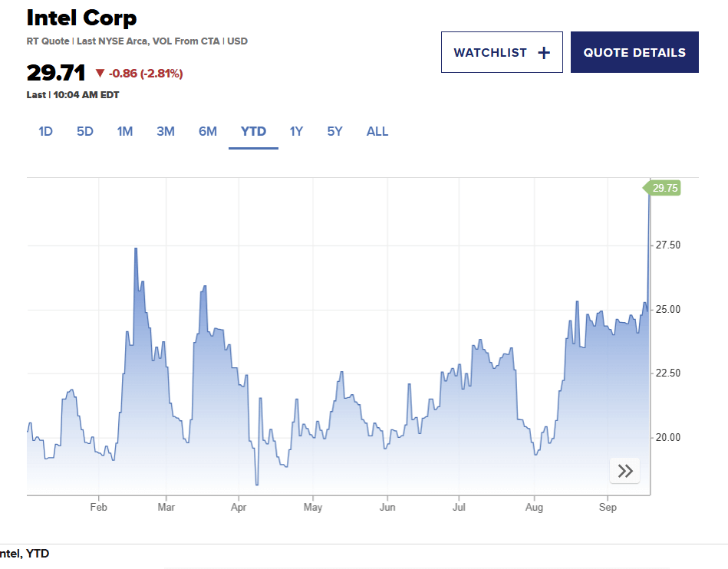Show ALL historical chart data
This screenshot has width=728, height=569.
point(377,131)
